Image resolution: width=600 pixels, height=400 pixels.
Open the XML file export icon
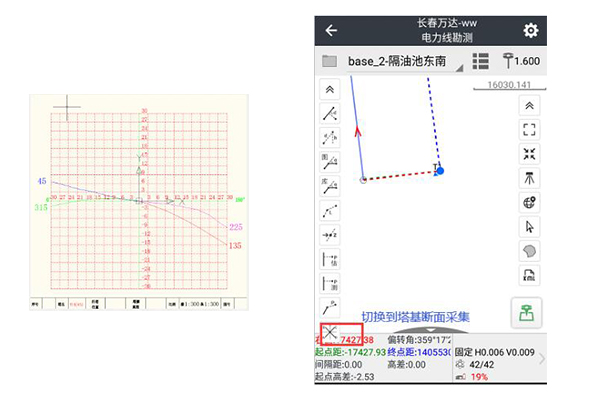coord(530,275)
